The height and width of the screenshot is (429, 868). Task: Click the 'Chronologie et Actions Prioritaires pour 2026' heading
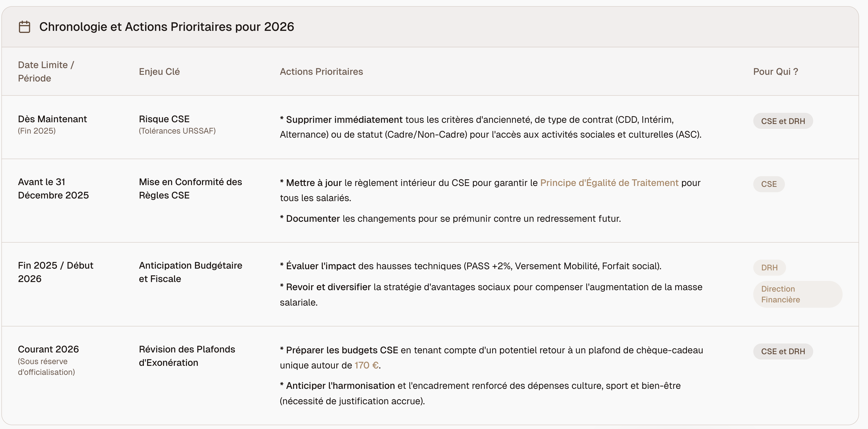(x=167, y=27)
